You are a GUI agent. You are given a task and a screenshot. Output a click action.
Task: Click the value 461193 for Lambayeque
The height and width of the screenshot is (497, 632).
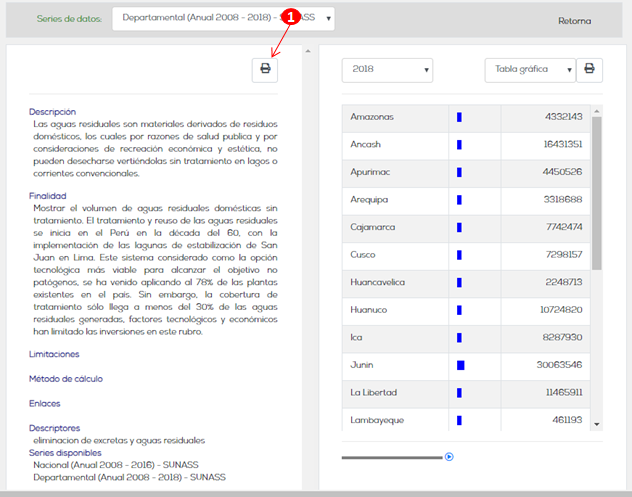click(567, 420)
